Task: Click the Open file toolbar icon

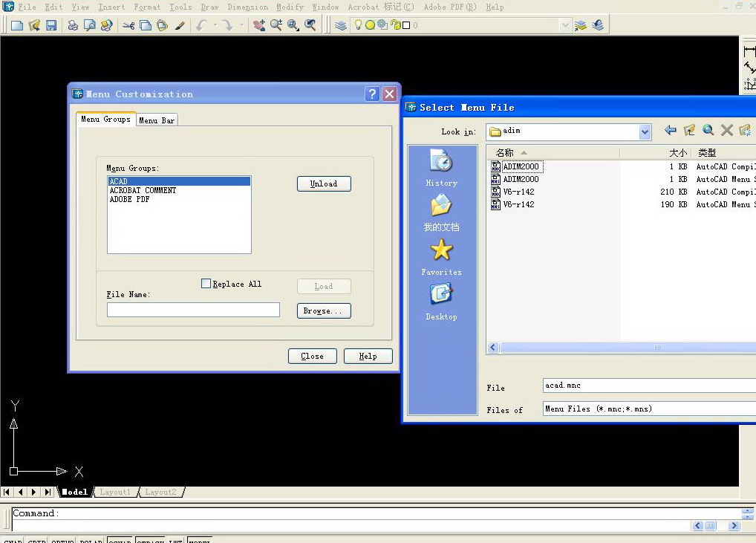Action: coord(33,25)
